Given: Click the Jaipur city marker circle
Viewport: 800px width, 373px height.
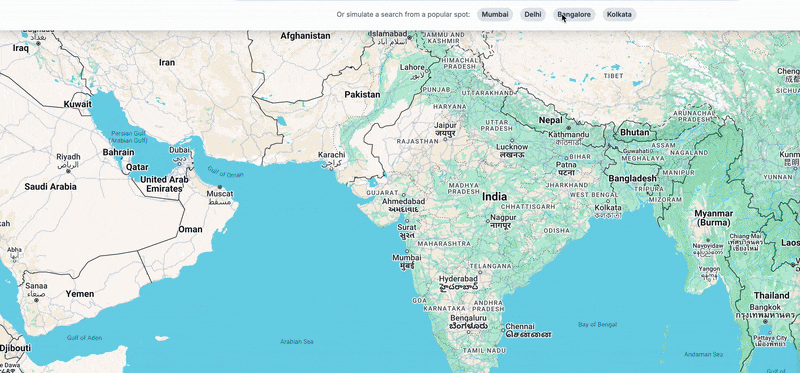Looking at the screenshot, I should pyautogui.click(x=445, y=139).
